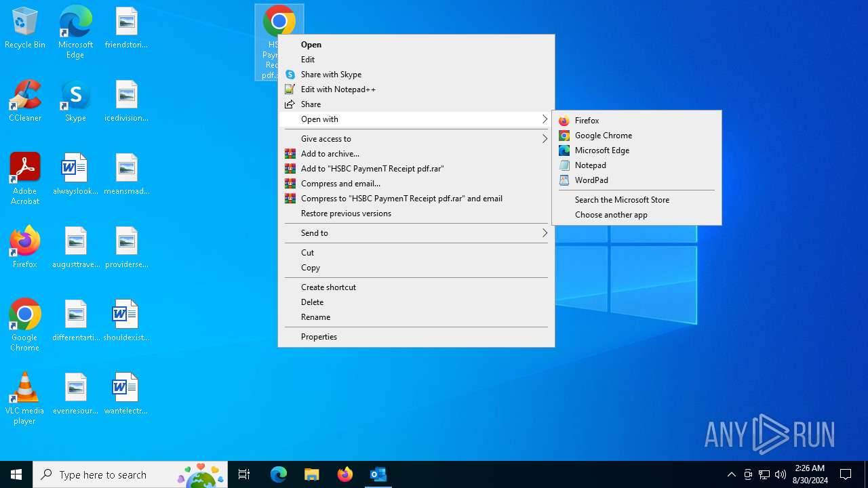This screenshot has width=868, height=488.
Task: Select Add to archive... entry
Action: point(416,154)
